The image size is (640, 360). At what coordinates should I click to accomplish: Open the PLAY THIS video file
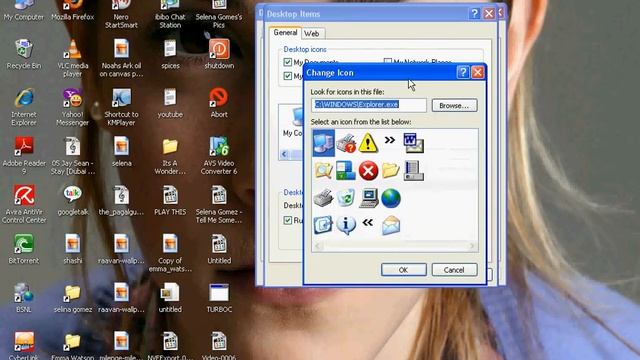pyautogui.click(x=170, y=200)
